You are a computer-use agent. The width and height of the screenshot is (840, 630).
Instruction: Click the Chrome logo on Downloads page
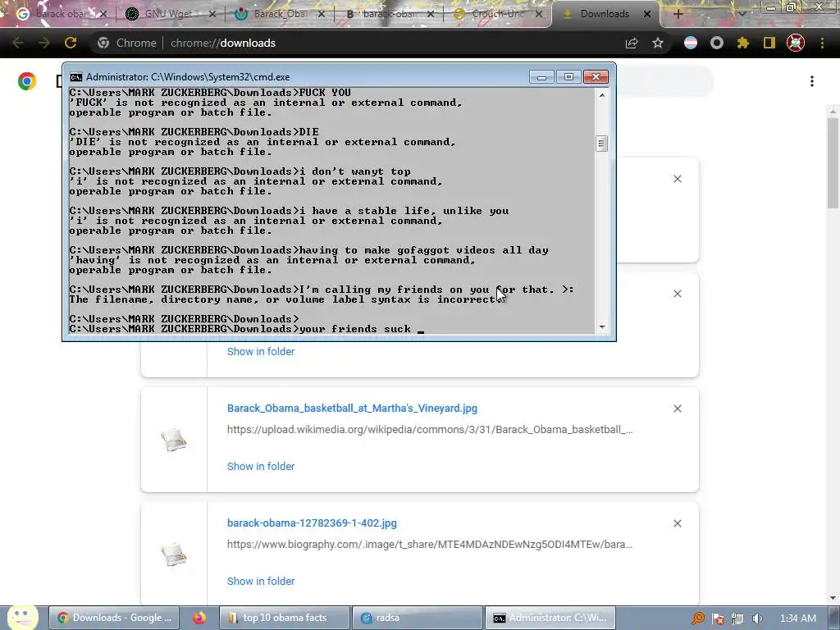pos(27,81)
